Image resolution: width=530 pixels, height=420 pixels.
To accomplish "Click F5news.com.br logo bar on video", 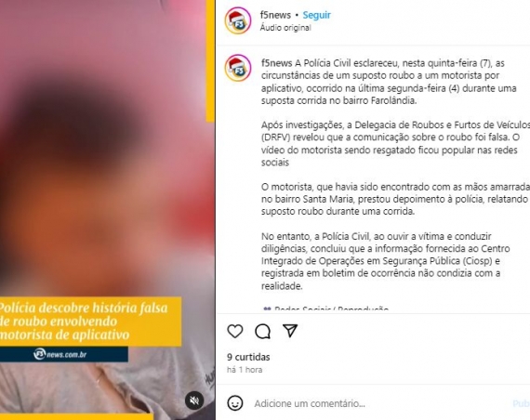I will pyautogui.click(x=64, y=354).
